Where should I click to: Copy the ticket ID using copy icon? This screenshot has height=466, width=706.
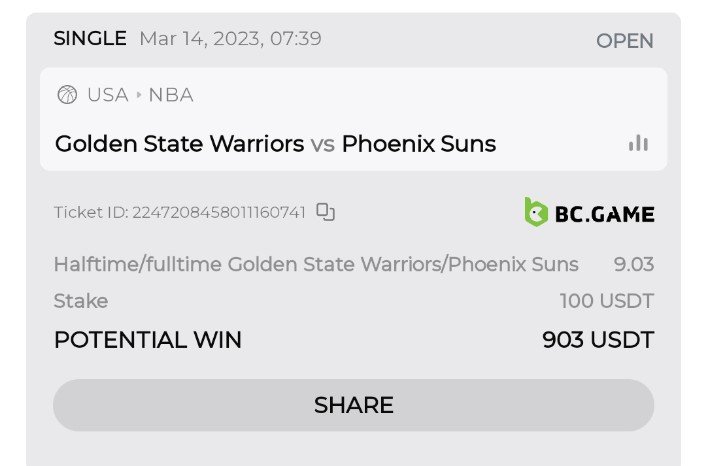(x=325, y=212)
